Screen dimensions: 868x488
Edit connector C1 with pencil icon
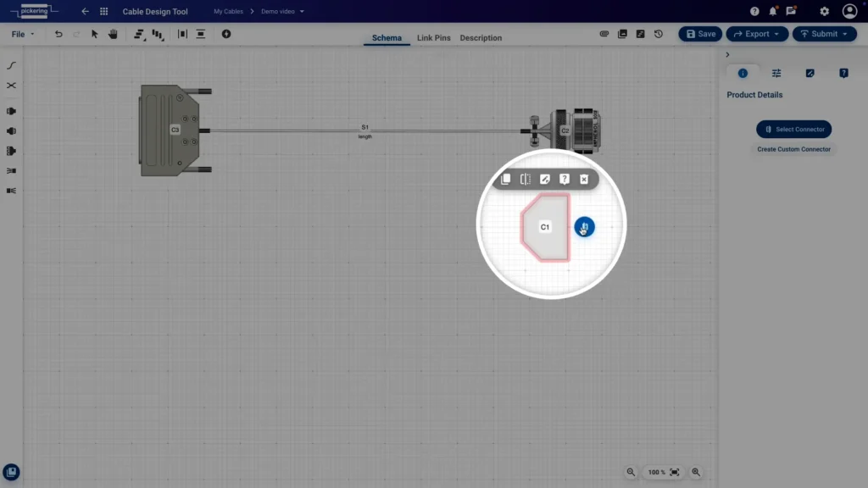tap(545, 180)
